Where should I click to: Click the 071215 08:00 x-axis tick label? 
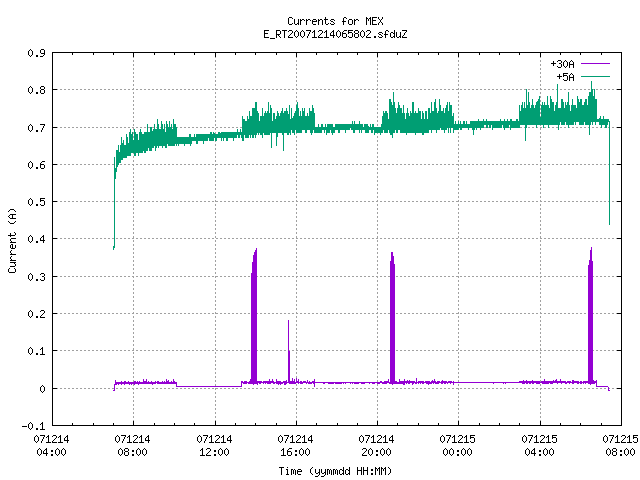[x=620, y=446]
